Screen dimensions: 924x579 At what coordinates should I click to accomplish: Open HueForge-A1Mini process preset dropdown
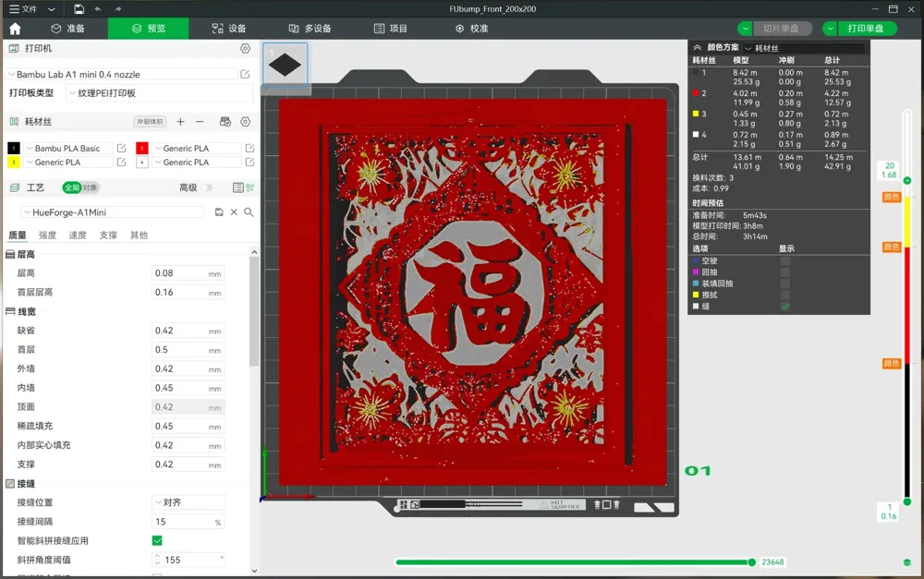point(113,212)
